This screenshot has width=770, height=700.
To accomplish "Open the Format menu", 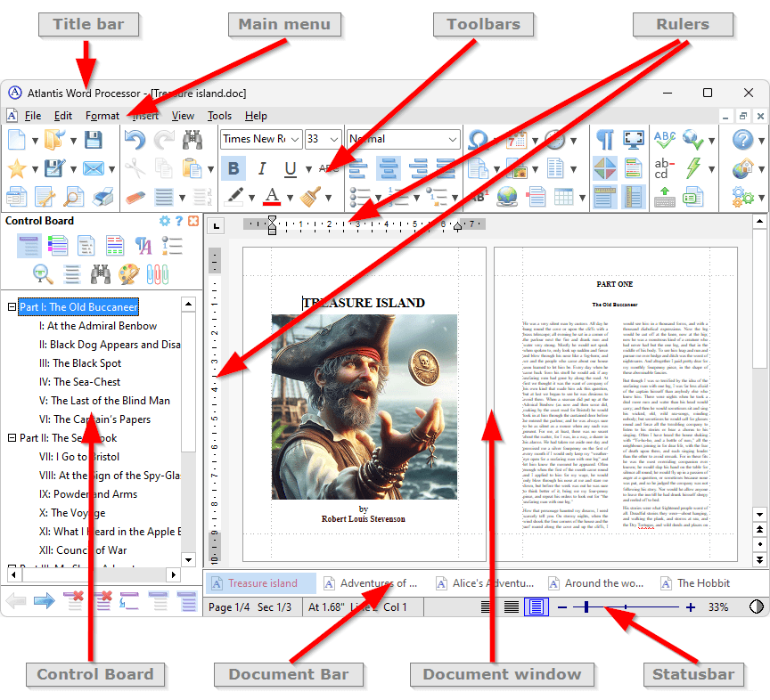I will (x=102, y=116).
